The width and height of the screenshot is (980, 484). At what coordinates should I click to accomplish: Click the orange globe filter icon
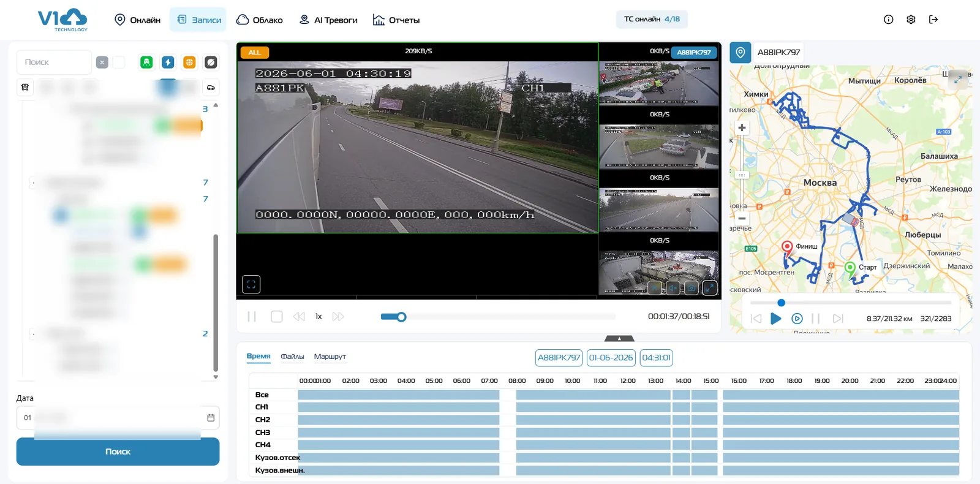click(x=189, y=62)
